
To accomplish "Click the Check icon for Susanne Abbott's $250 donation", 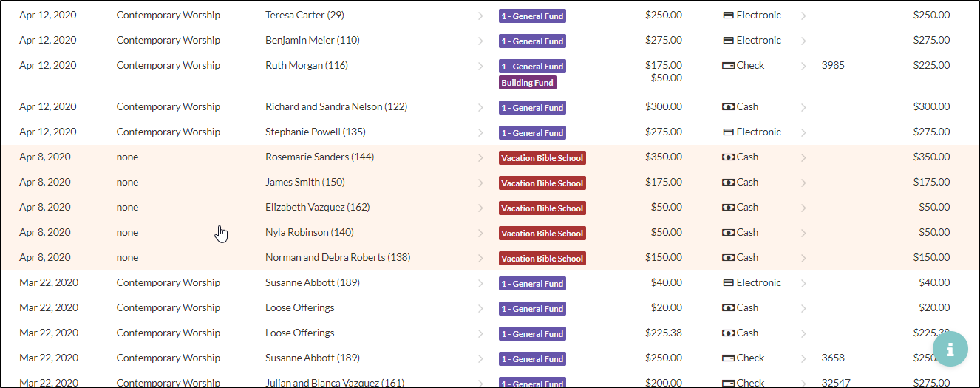I will coord(728,358).
